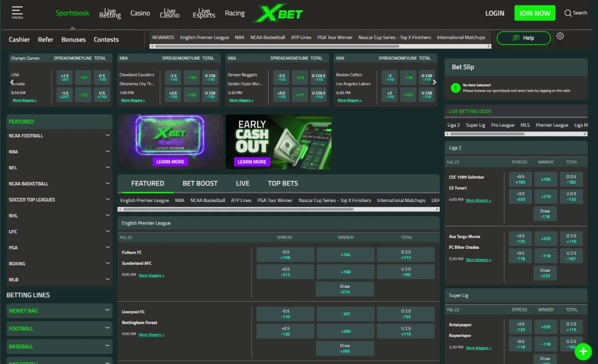
Task: Show next featured games with right arrow
Action: click(435, 82)
